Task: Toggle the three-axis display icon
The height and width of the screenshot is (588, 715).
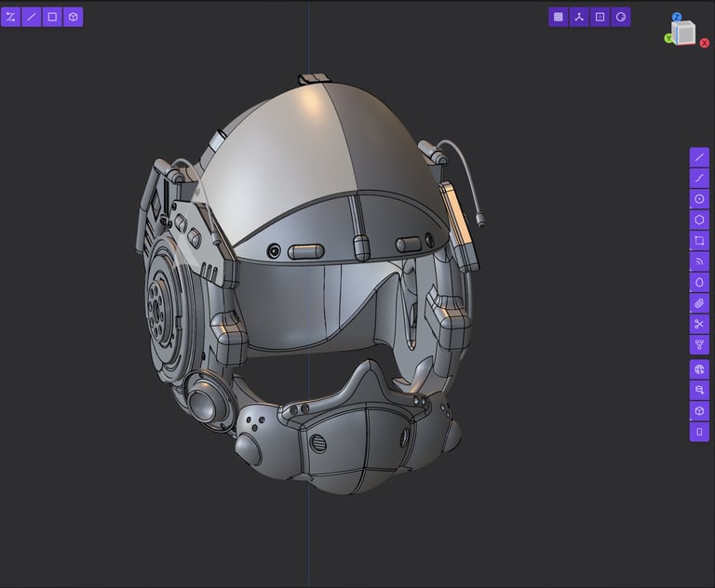Action: [579, 18]
